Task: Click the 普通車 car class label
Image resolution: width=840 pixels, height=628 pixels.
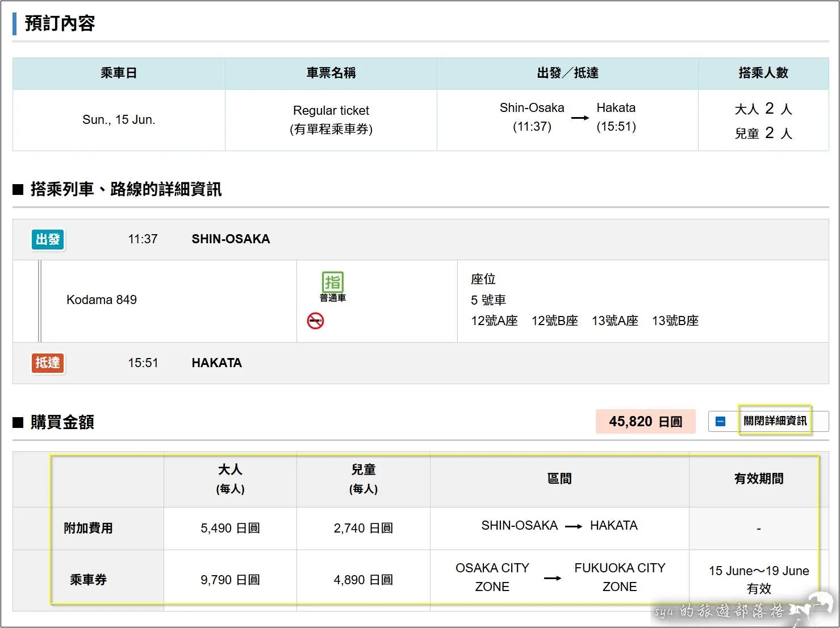Action: 333,298
